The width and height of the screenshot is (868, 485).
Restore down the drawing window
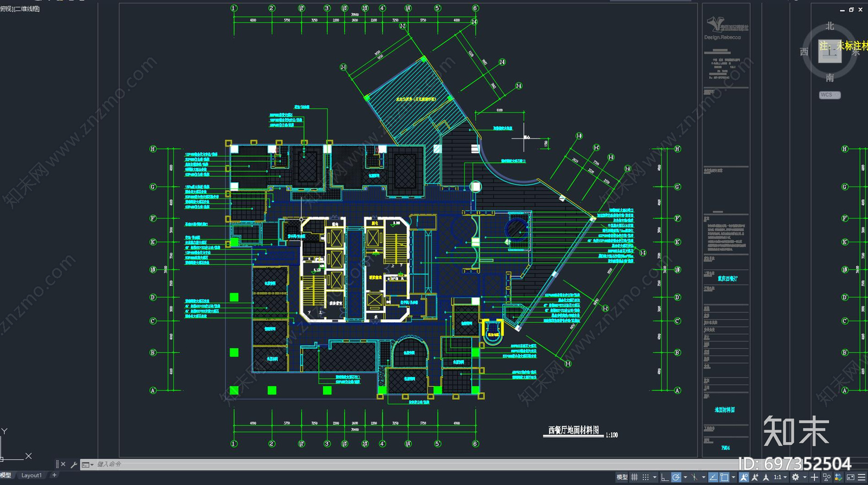(x=851, y=9)
